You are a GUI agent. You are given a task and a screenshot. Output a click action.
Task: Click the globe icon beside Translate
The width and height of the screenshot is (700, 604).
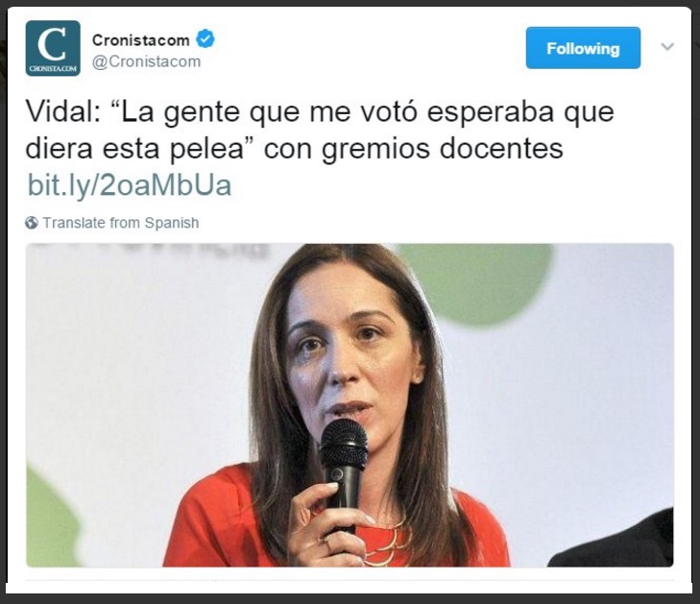click(32, 223)
